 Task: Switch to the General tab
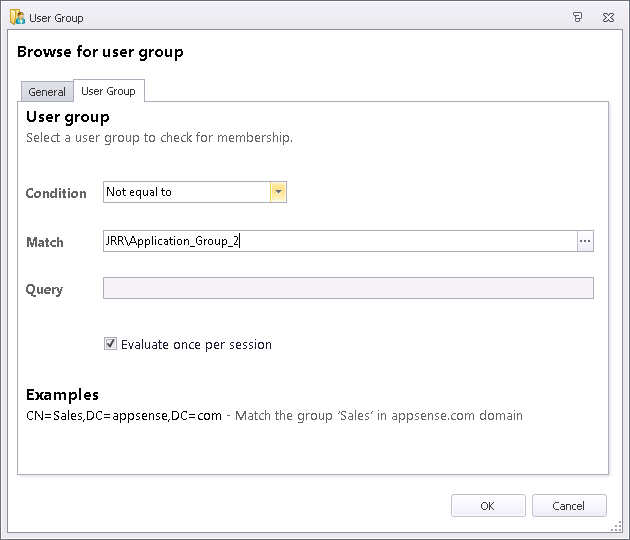47,92
